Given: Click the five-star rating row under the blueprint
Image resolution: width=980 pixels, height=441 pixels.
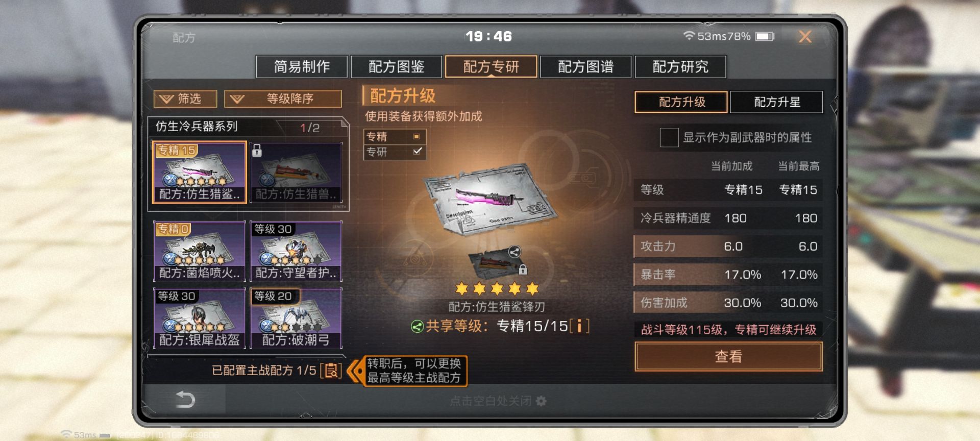Looking at the screenshot, I should coord(497,289).
